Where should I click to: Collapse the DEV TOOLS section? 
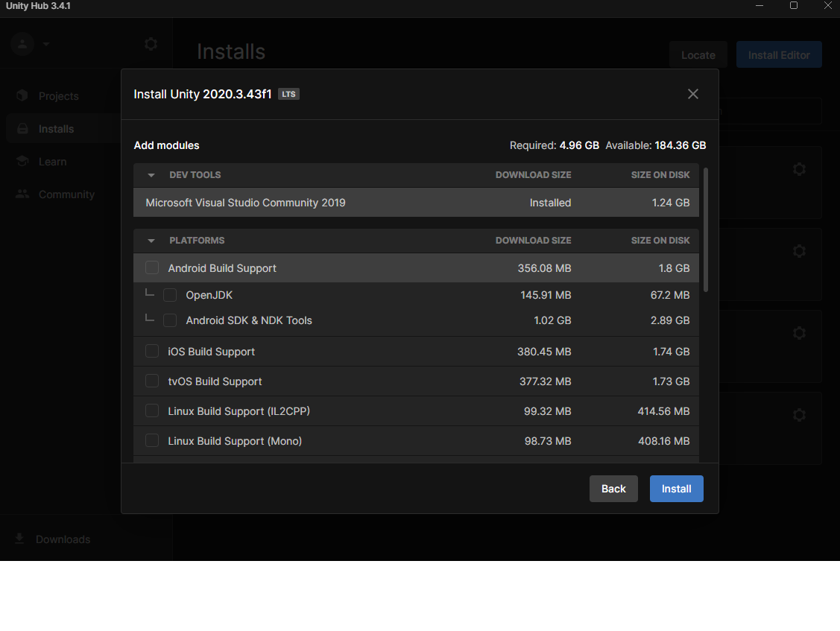coord(151,174)
